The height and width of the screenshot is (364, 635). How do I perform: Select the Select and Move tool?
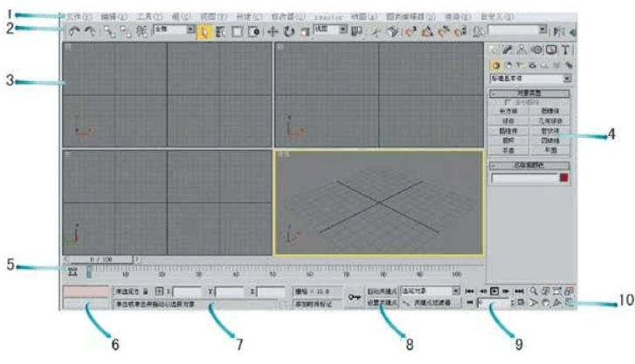click(x=273, y=31)
